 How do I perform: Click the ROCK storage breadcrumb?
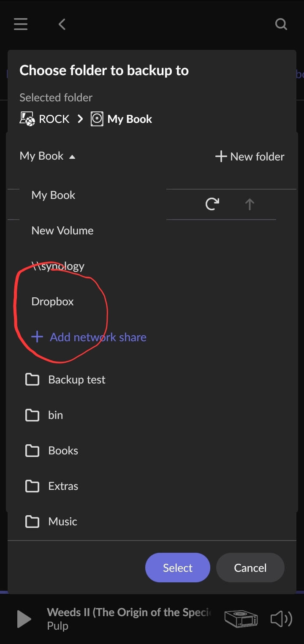point(44,119)
